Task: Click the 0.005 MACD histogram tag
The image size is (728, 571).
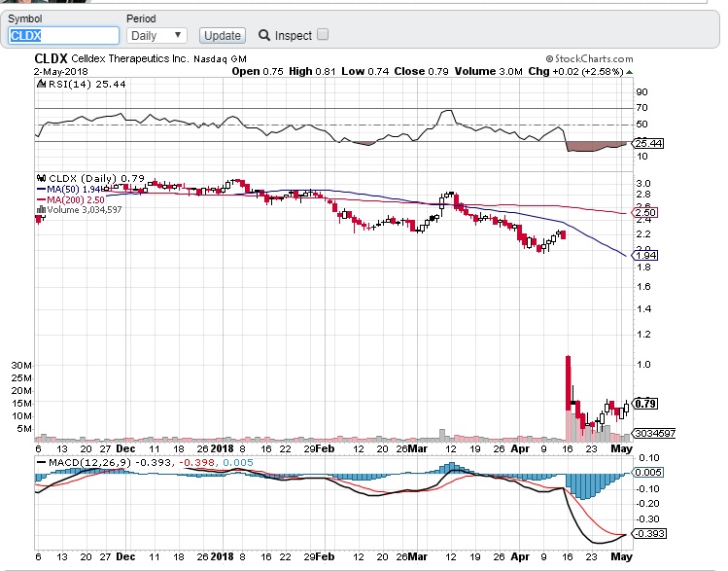Action: (647, 473)
